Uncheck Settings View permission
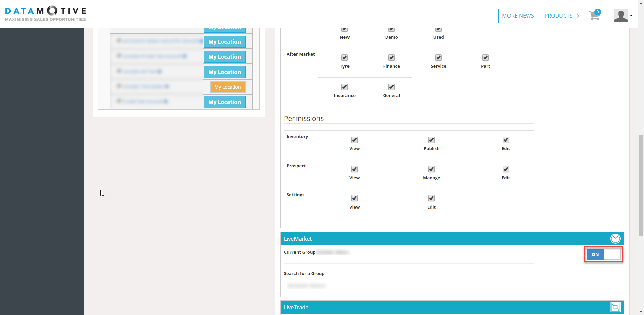644x315 pixels. 354,198
